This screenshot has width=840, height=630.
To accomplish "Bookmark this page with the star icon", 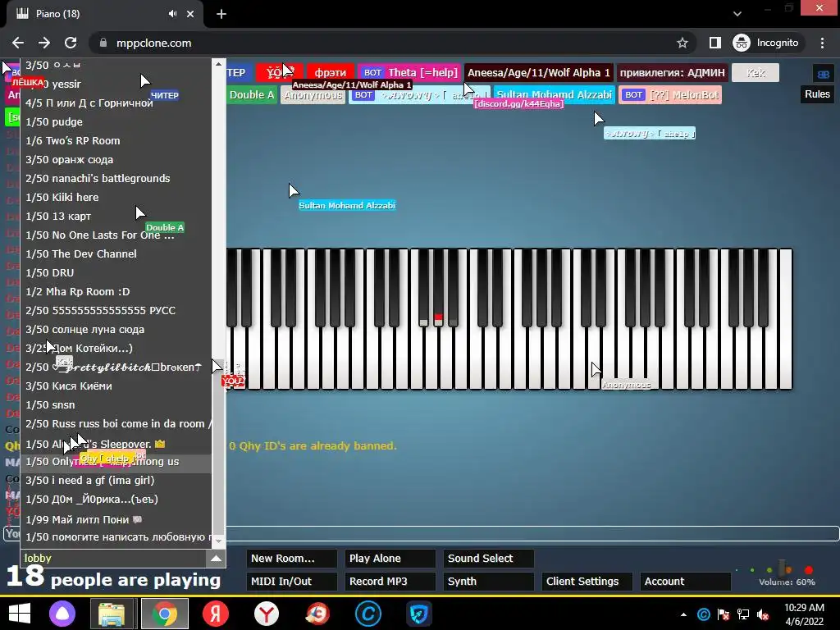I will [682, 43].
